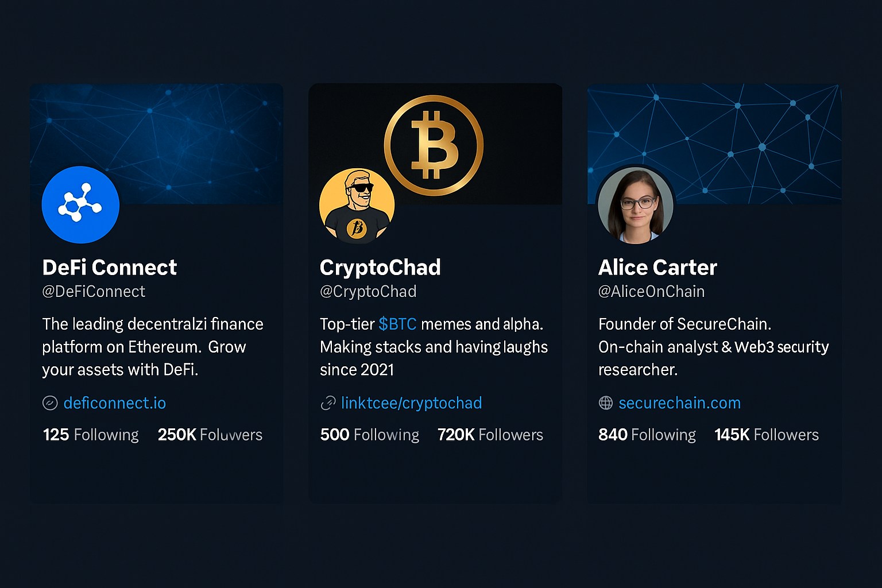Open Alice Carter's 840 Following list
This screenshot has height=588, width=882.
[647, 435]
